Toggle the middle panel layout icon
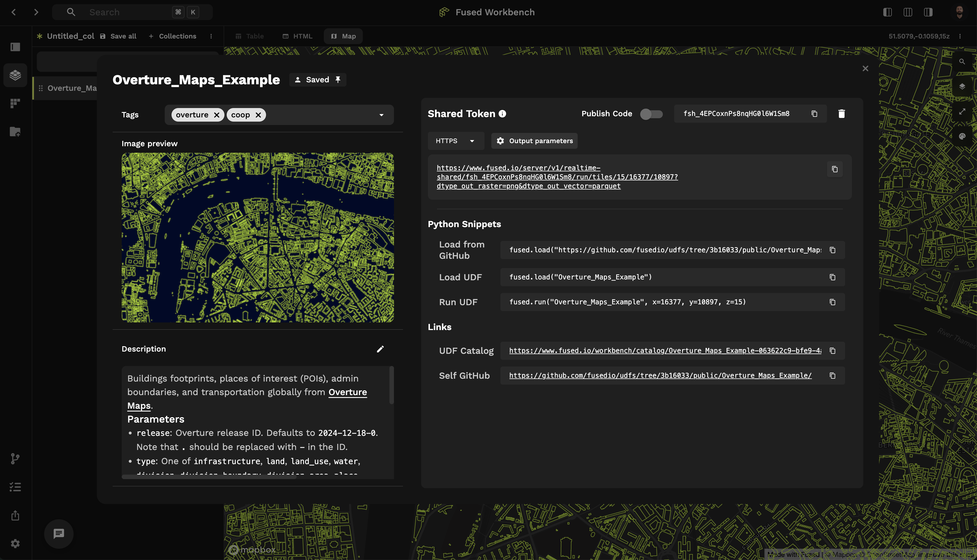Viewport: 977px width, 560px height. (908, 12)
